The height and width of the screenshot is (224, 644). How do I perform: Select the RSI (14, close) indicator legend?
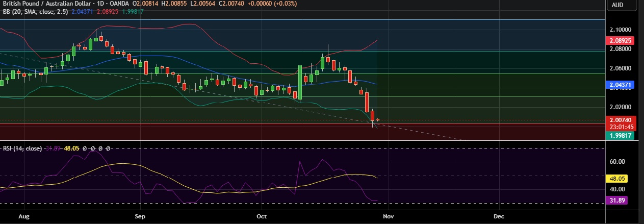(x=21, y=149)
